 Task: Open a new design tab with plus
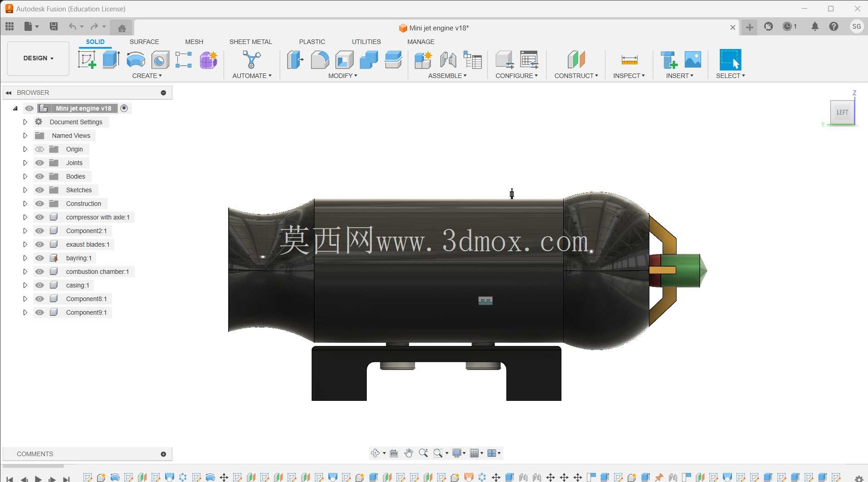(x=750, y=27)
